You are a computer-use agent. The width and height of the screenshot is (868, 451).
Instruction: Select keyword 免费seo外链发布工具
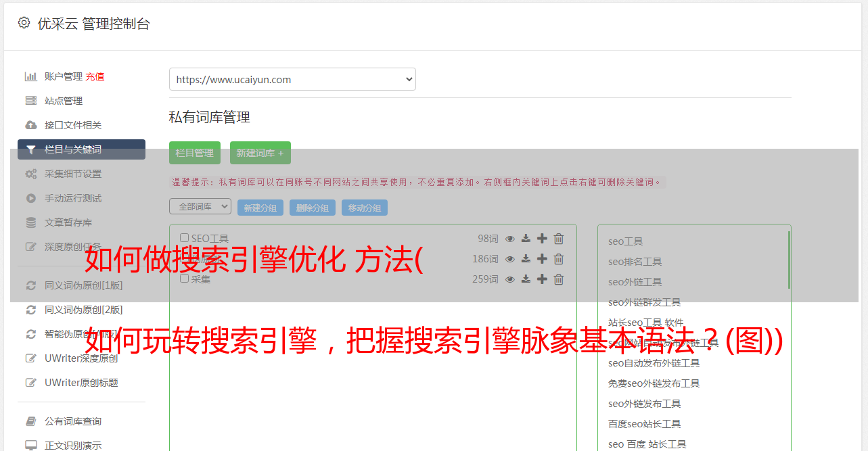click(654, 383)
